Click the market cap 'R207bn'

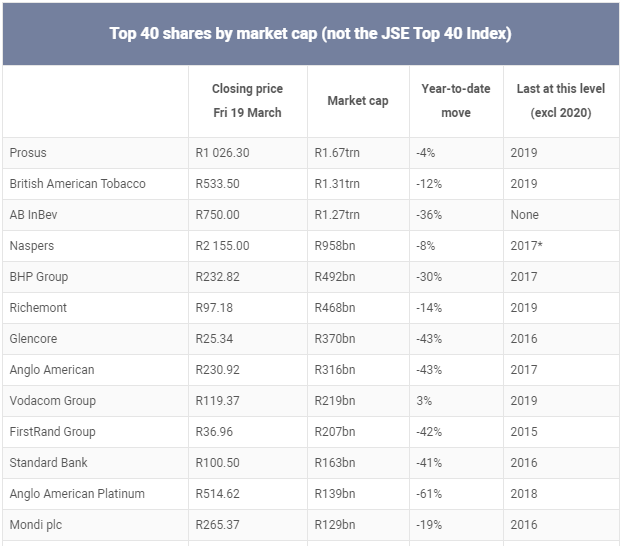[x=335, y=432]
